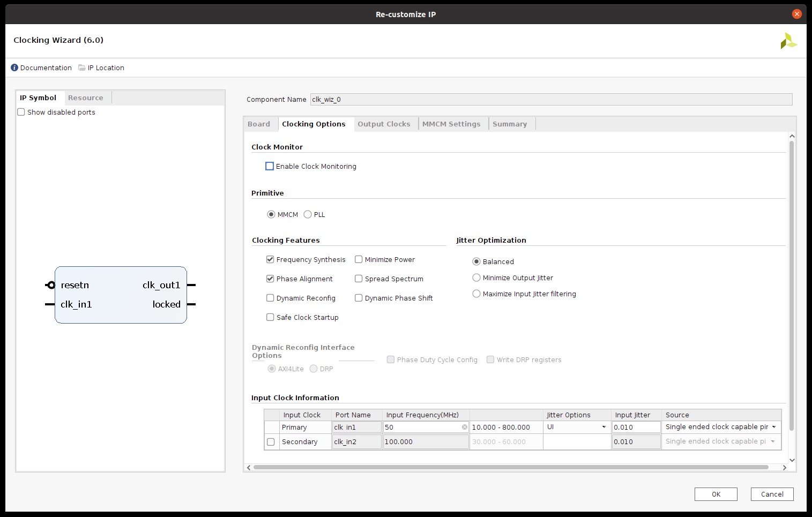Click the Cancel button
The height and width of the screenshot is (517, 812).
pos(772,494)
